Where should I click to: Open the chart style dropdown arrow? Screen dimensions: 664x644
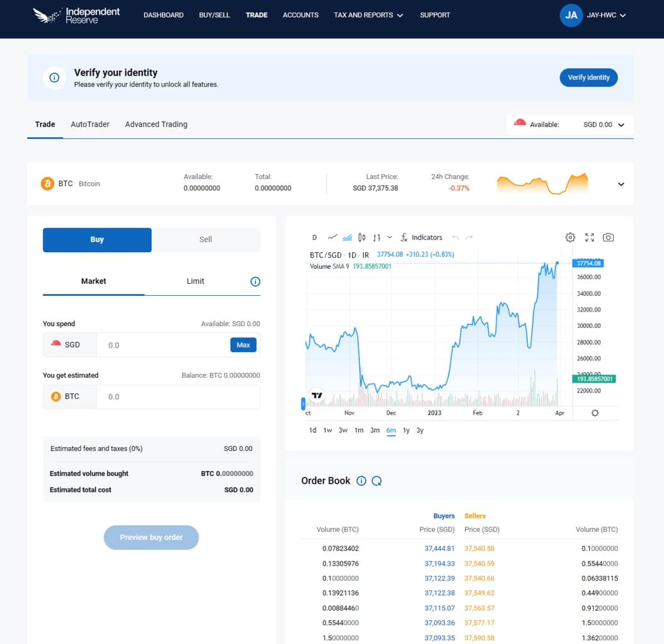click(390, 237)
